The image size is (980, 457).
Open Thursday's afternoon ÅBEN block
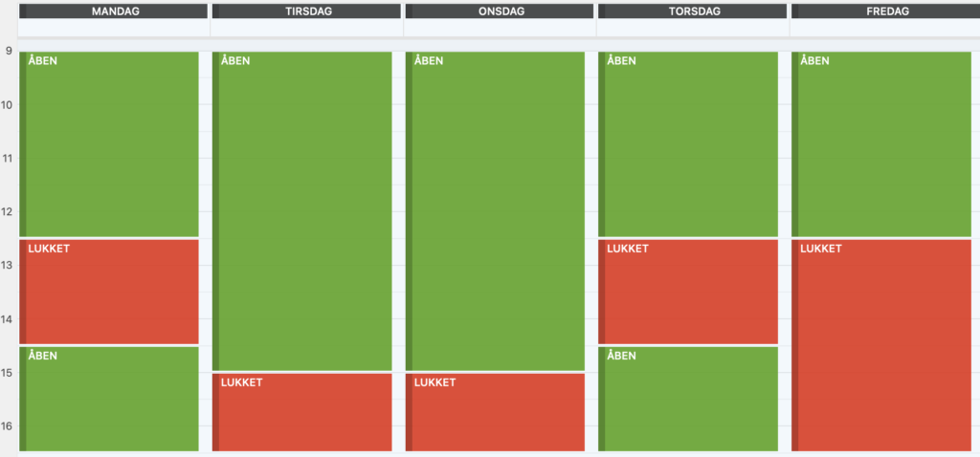tap(688, 399)
